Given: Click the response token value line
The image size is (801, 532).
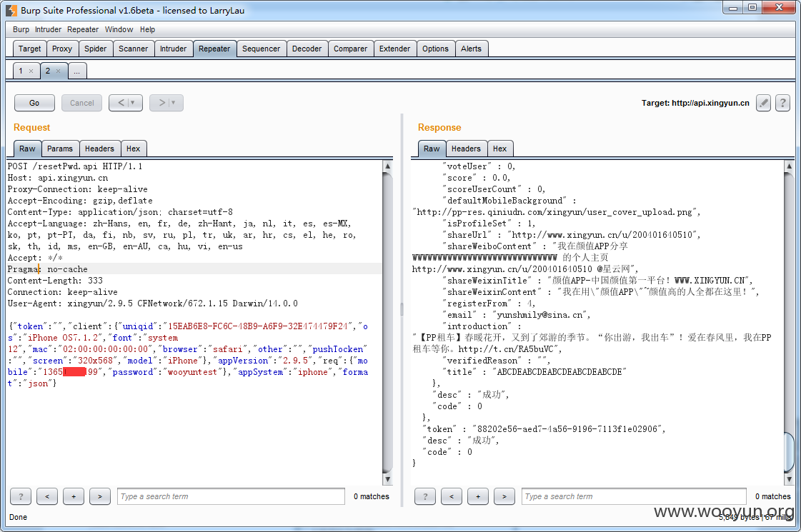Looking at the screenshot, I should (x=544, y=429).
